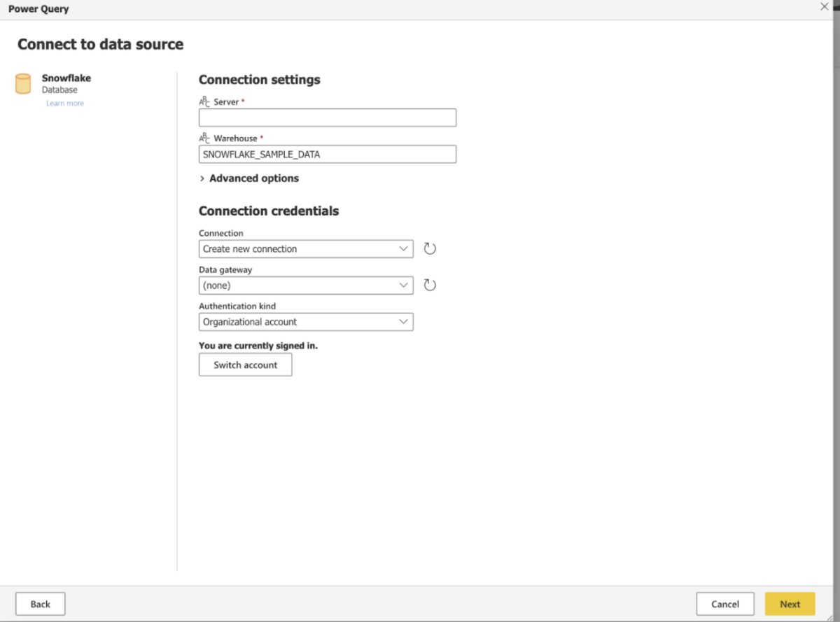Focus the Server input field

328,118
